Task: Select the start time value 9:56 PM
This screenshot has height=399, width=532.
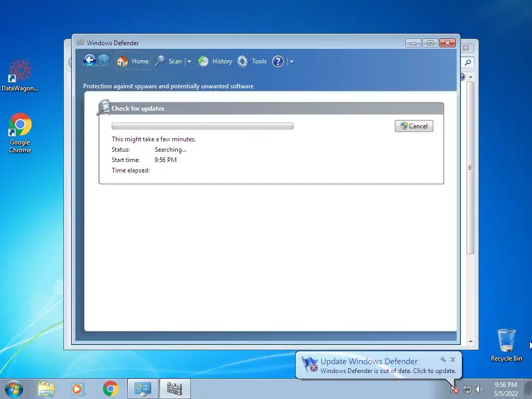Action: (x=166, y=160)
